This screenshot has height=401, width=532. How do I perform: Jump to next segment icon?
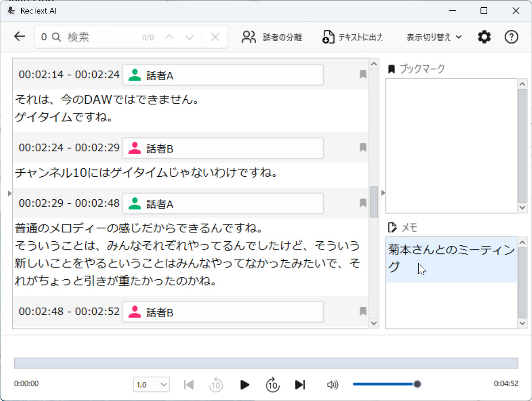300,384
